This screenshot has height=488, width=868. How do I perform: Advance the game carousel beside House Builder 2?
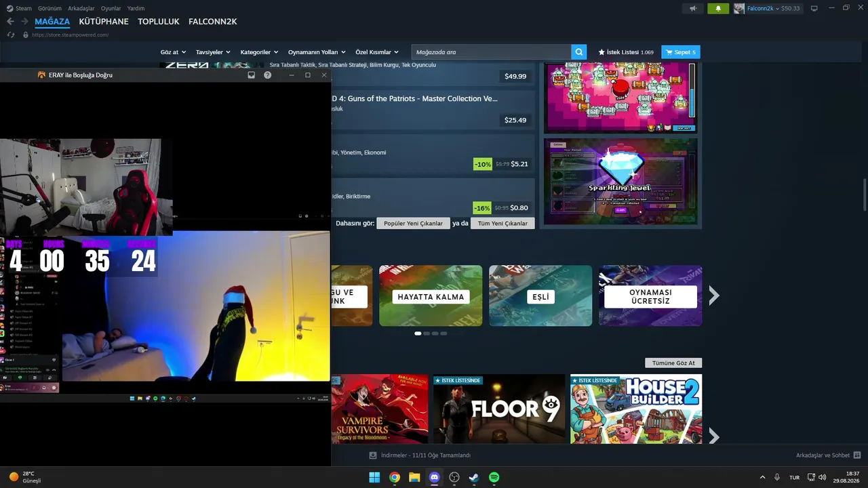point(713,436)
